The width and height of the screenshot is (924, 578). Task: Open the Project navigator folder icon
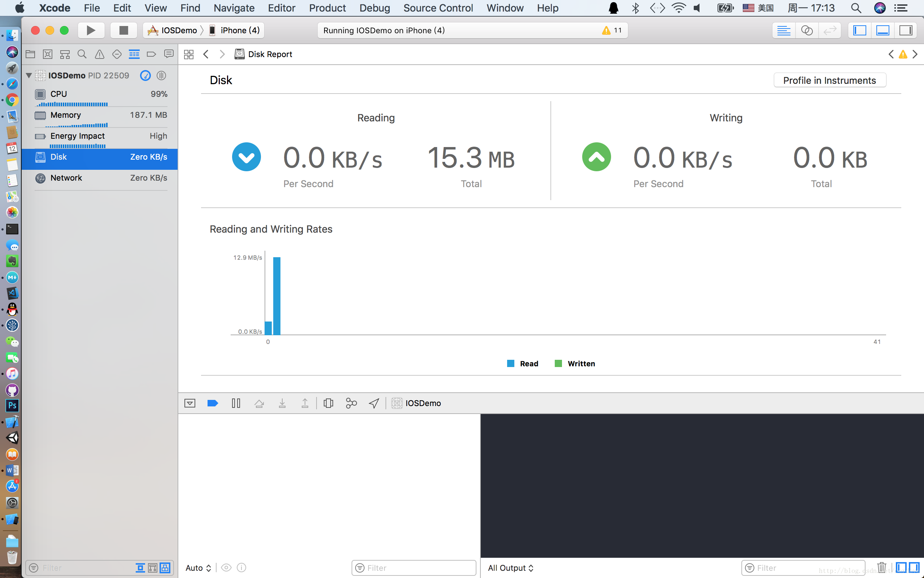point(30,54)
